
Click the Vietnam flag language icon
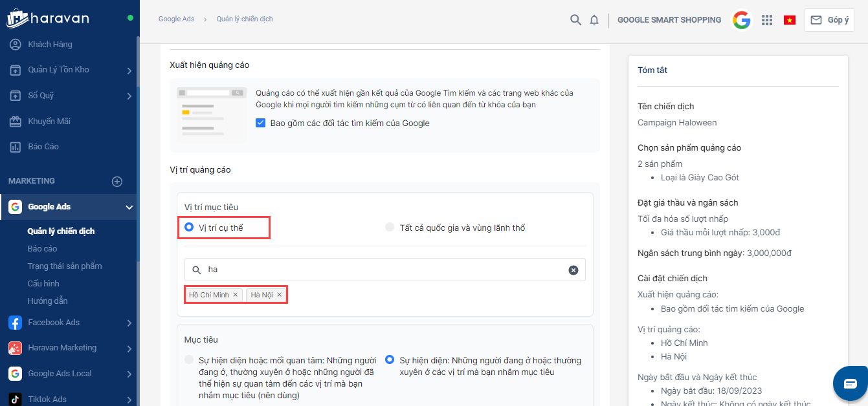790,20
